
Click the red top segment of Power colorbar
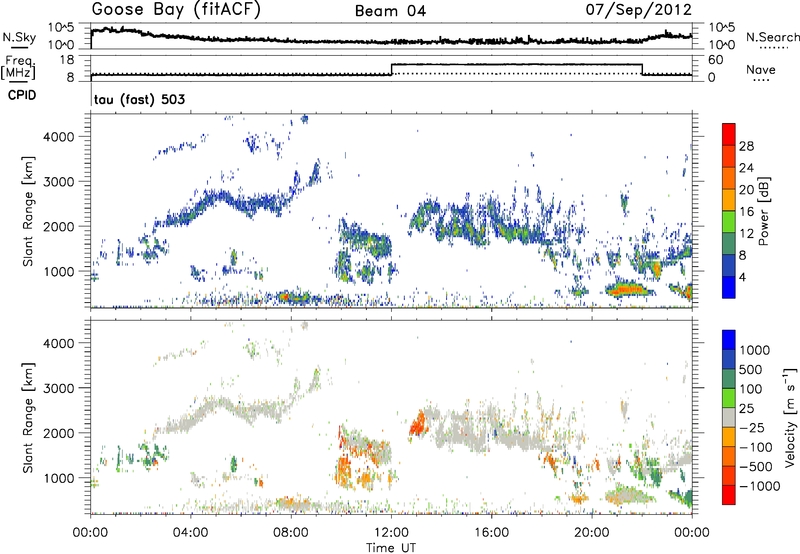[x=729, y=134]
